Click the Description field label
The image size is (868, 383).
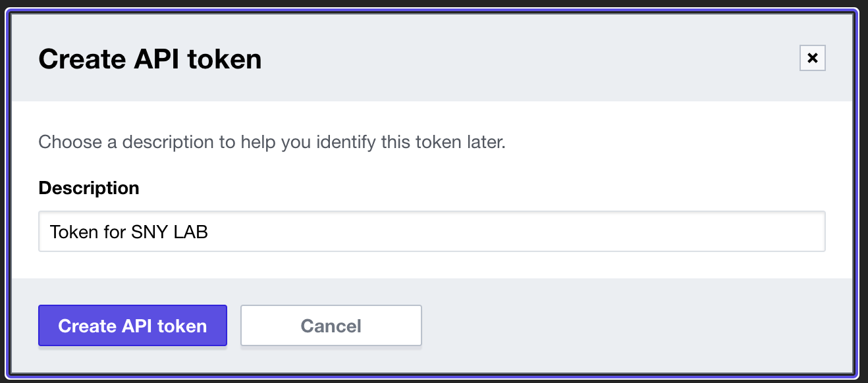pos(89,188)
